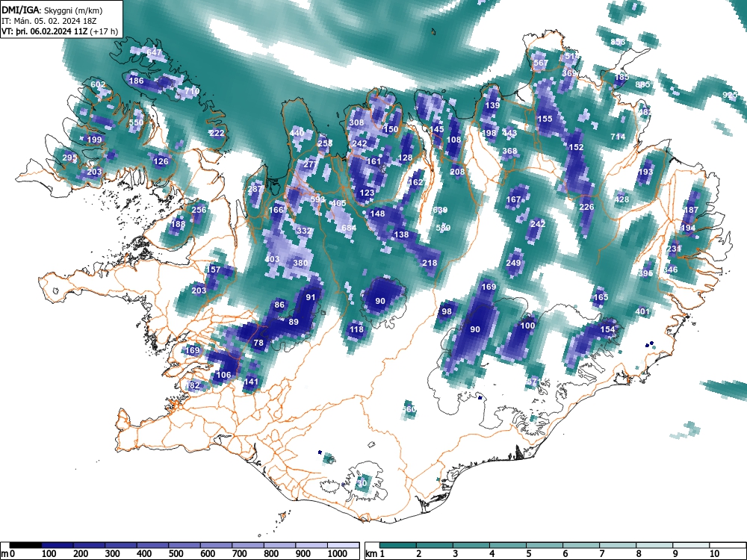Click the visibility value 187
This screenshot has height=560, width=747.
point(691,210)
